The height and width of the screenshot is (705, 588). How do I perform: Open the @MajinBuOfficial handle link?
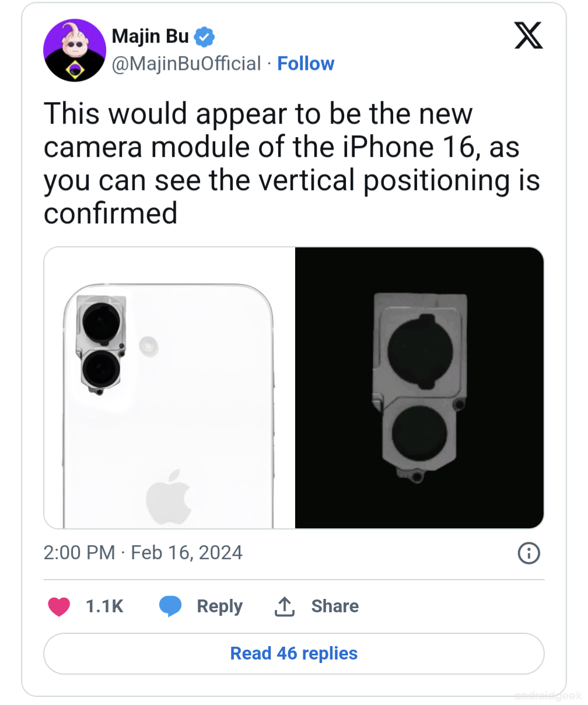tap(186, 64)
